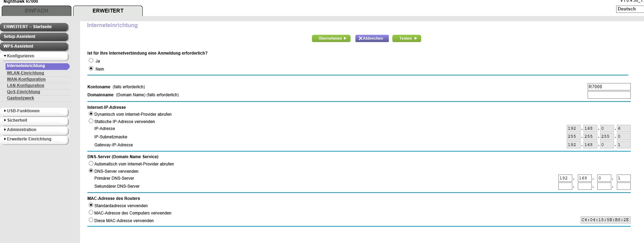Select Nein for login required

[x=91, y=68]
